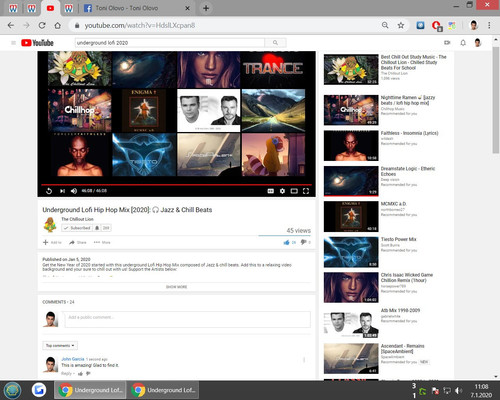Click The Chillout Lion channel avatar

[x=50, y=224]
